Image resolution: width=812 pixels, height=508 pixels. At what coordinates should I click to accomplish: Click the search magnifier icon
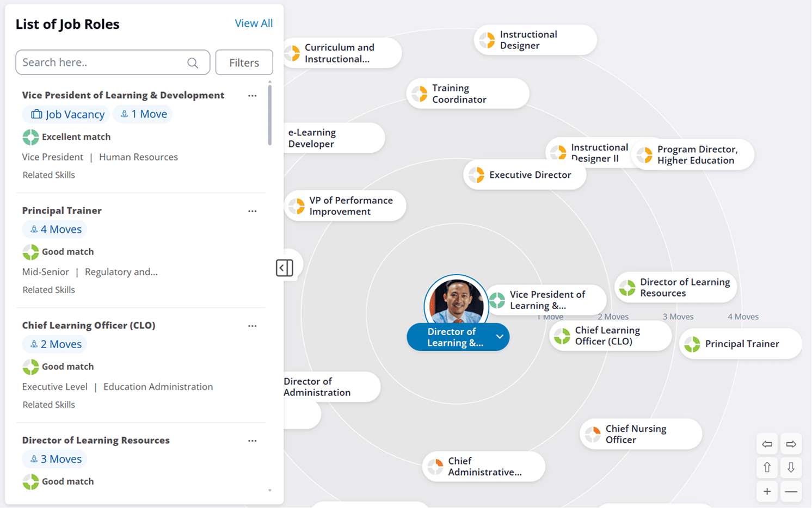193,62
